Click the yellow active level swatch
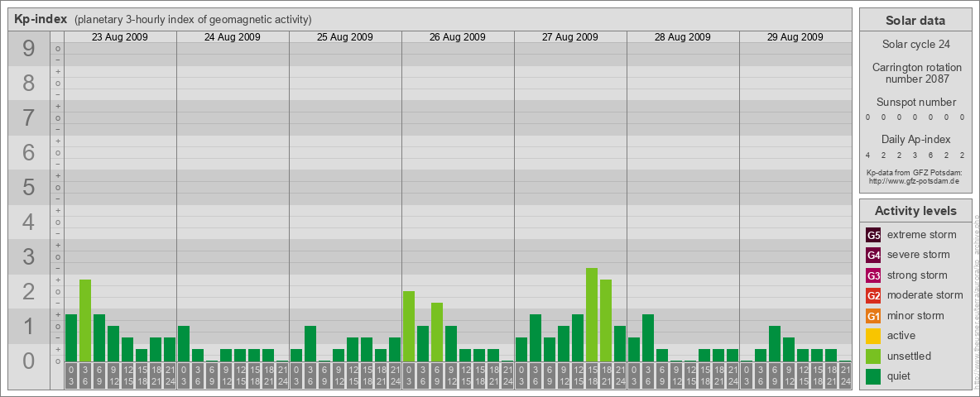Viewport: 980px width, 397px height. (x=873, y=336)
